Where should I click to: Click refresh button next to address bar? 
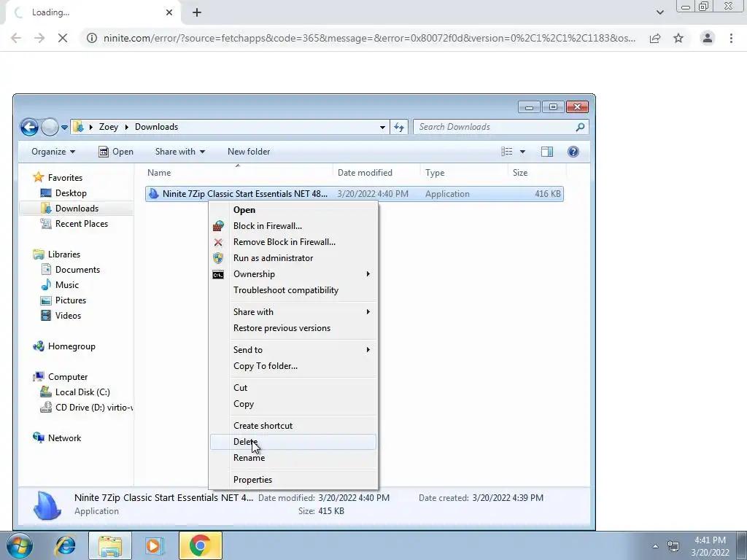399,127
